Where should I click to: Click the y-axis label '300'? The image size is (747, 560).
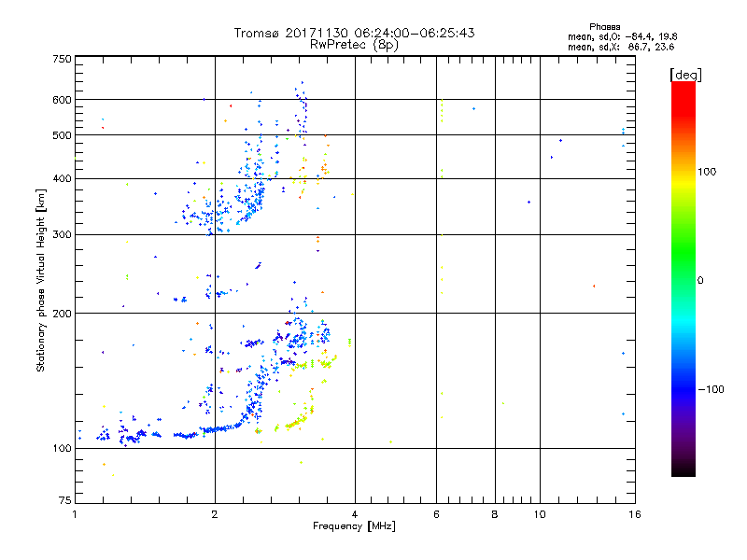[62, 234]
